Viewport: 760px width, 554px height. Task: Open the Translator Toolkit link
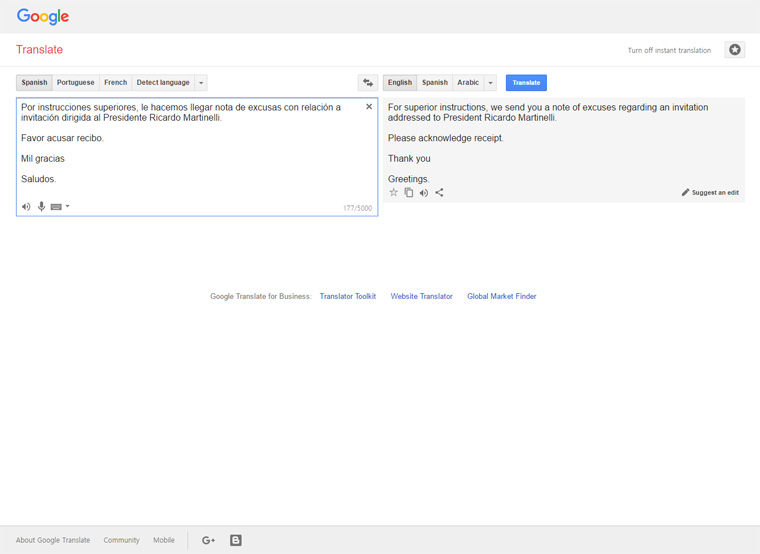348,296
